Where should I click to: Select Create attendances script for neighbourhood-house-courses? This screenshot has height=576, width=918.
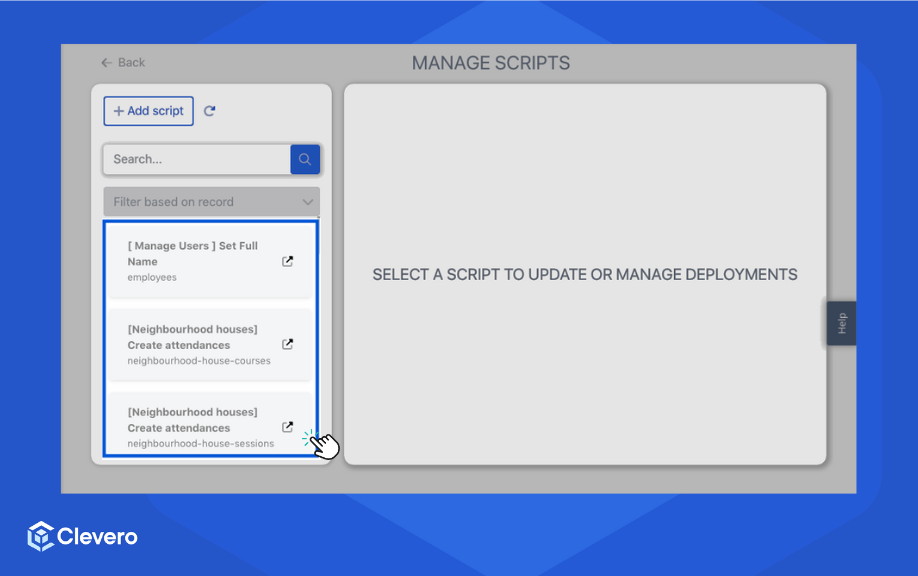[210, 344]
